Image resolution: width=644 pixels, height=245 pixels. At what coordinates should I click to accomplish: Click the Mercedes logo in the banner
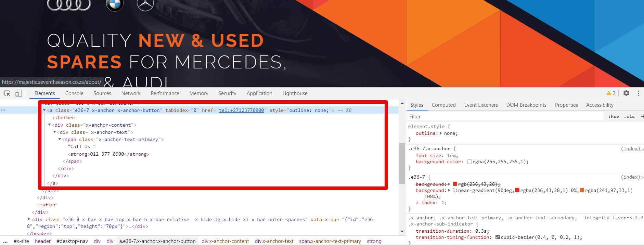point(145,5)
